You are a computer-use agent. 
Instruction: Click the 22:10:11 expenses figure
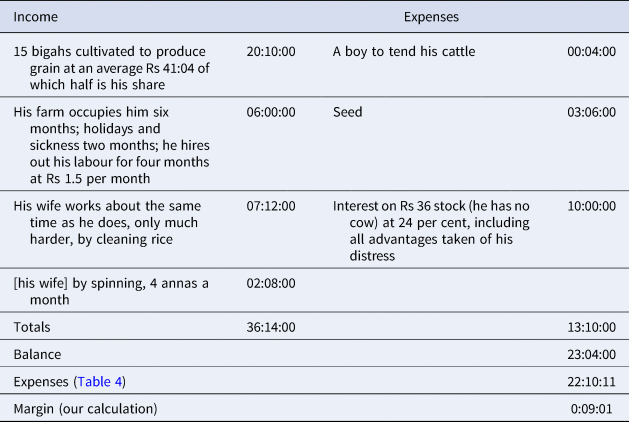591,381
